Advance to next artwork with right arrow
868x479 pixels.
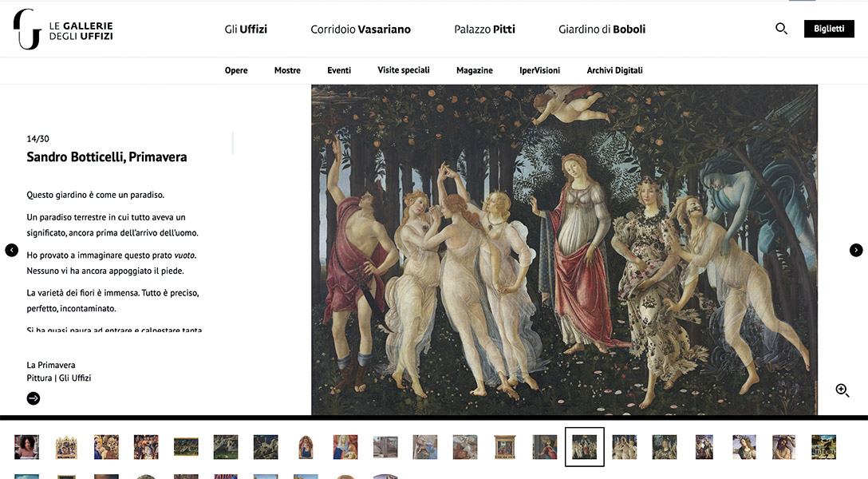tap(855, 250)
